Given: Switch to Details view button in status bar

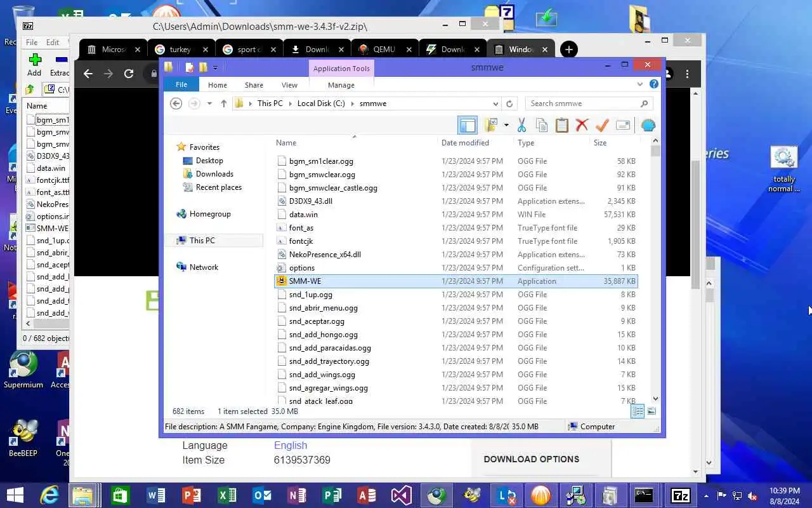Looking at the screenshot, I should click(x=639, y=411).
